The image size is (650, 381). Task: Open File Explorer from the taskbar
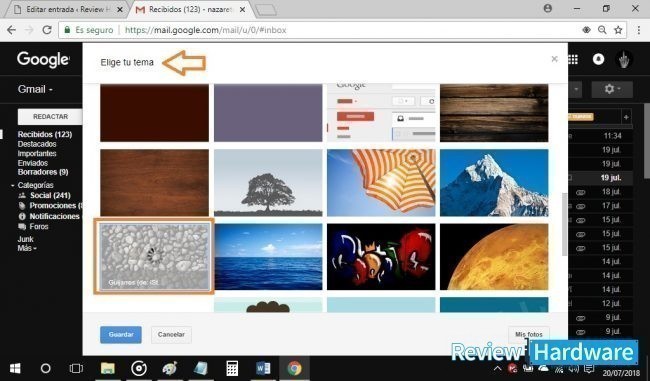(108, 368)
